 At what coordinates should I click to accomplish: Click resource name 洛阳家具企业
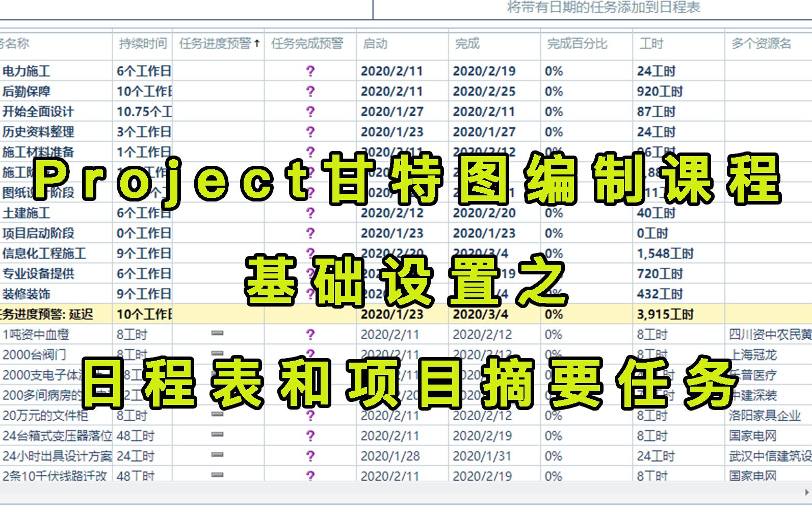765,416
